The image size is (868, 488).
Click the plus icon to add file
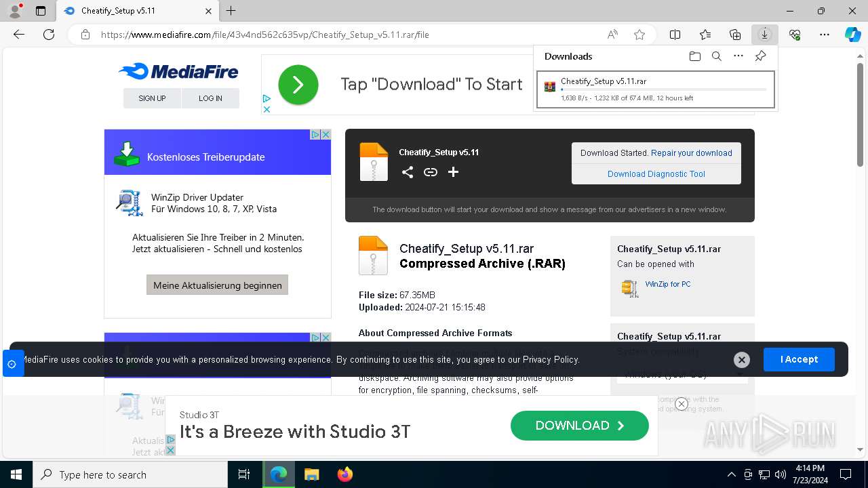[x=454, y=172]
